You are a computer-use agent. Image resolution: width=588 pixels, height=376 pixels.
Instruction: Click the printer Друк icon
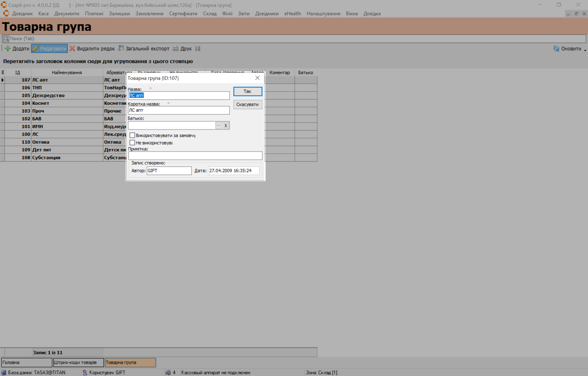(176, 48)
